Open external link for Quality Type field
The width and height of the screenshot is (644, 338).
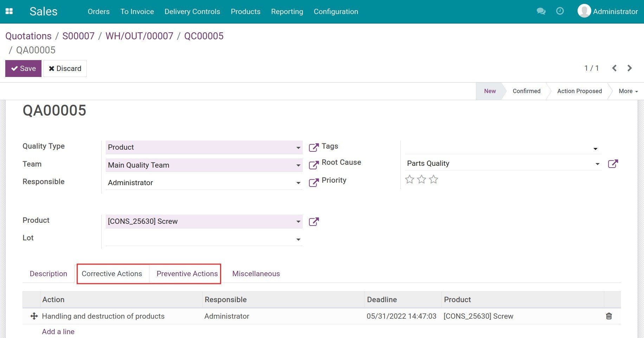314,148
